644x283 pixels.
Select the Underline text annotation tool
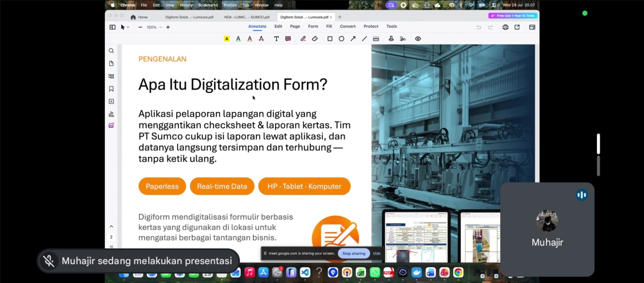coord(238,39)
